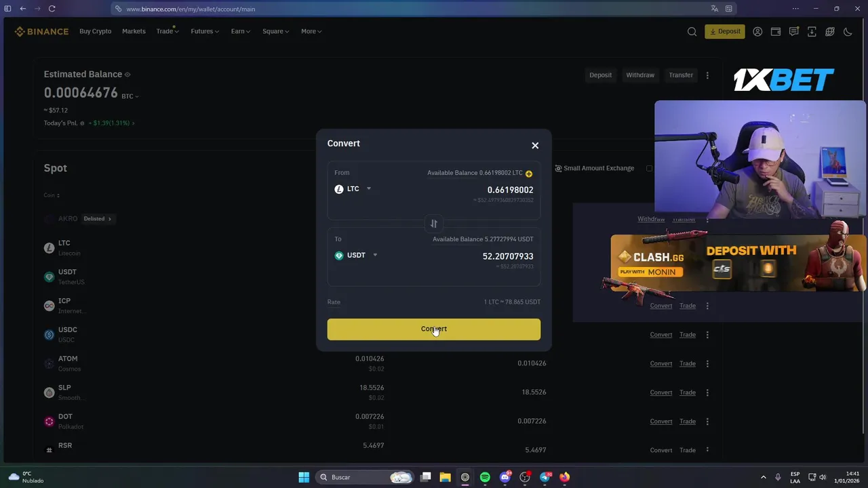The image size is (868, 488).
Task: Click the ATOM Cosmos coin icon
Action: pos(49,364)
